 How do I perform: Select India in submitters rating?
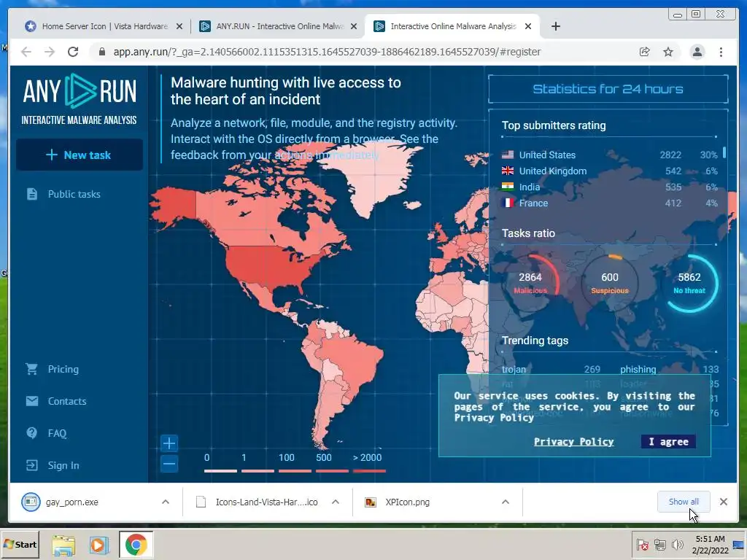609,187
